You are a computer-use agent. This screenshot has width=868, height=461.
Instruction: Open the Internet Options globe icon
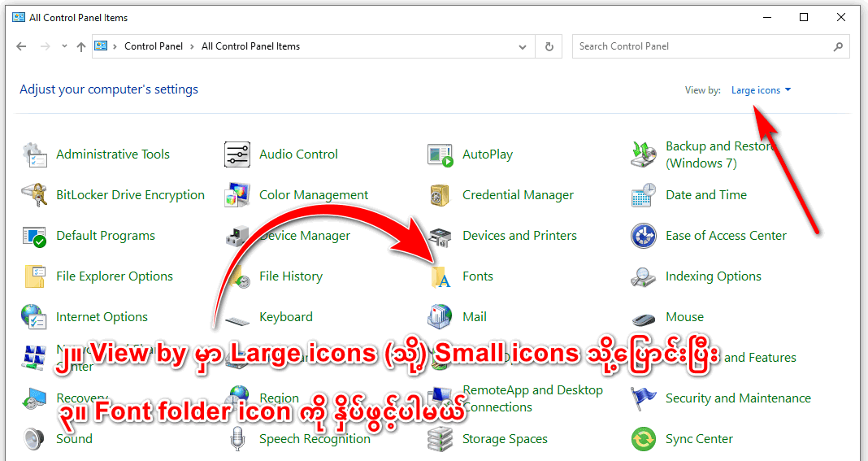tap(34, 317)
